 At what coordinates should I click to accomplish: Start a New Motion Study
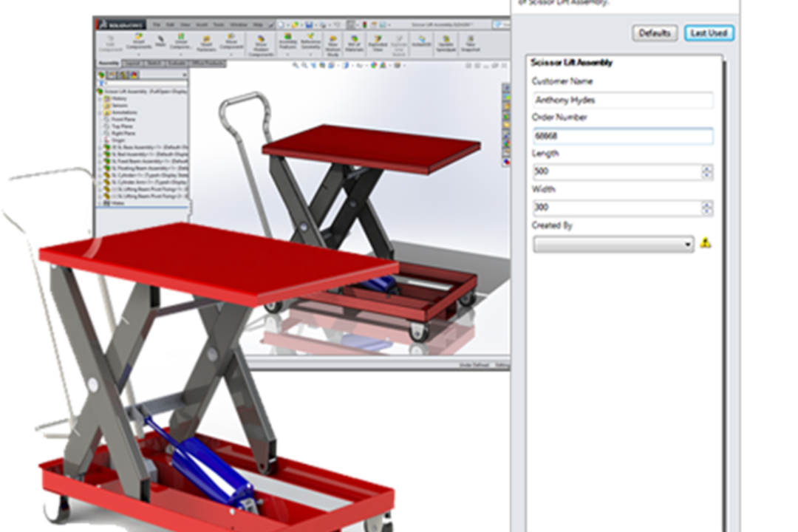click(332, 46)
